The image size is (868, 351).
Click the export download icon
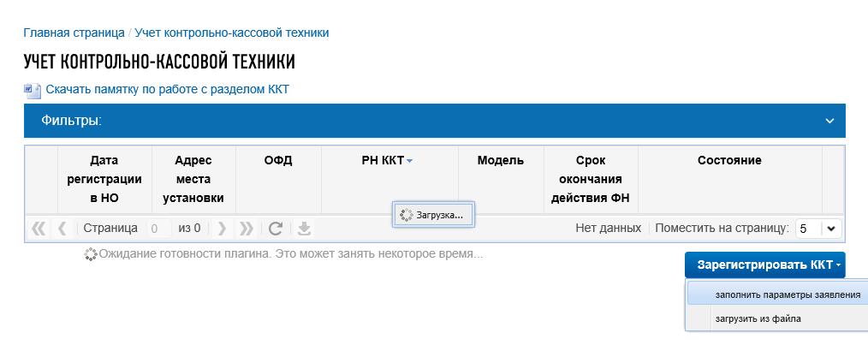[304, 228]
